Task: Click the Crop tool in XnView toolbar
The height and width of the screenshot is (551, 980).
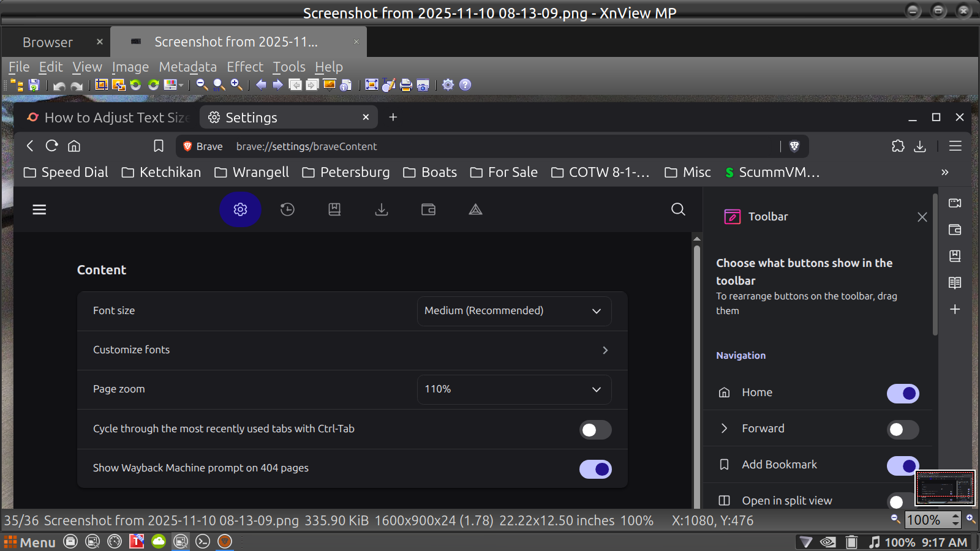Action: coord(102,85)
